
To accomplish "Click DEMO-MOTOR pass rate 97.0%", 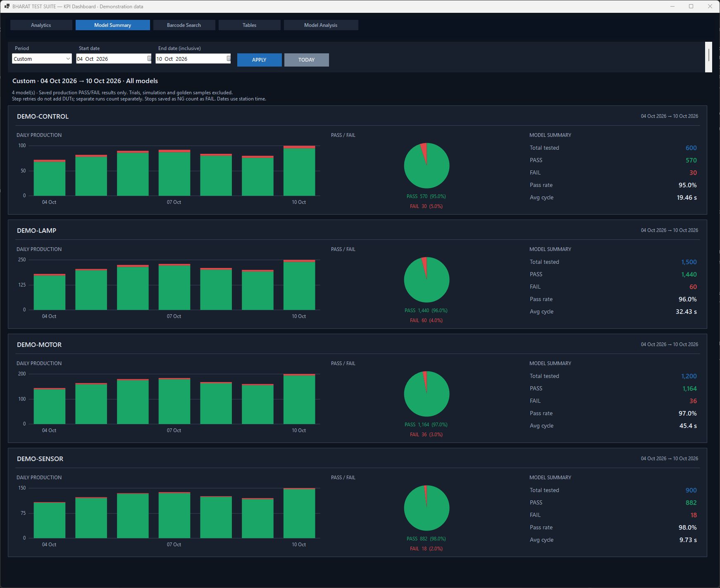I will click(688, 414).
